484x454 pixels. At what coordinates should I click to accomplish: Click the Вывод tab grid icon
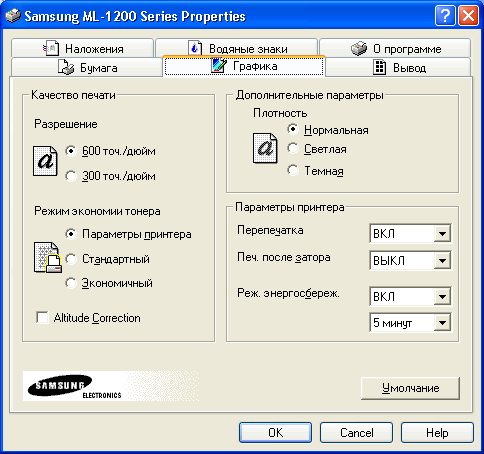point(379,67)
